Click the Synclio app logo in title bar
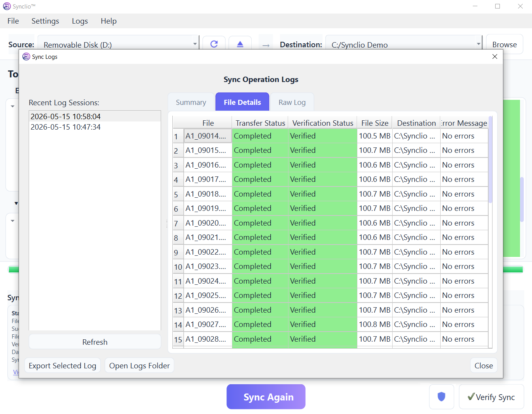Screen dimensions: 532x414 [7, 6]
